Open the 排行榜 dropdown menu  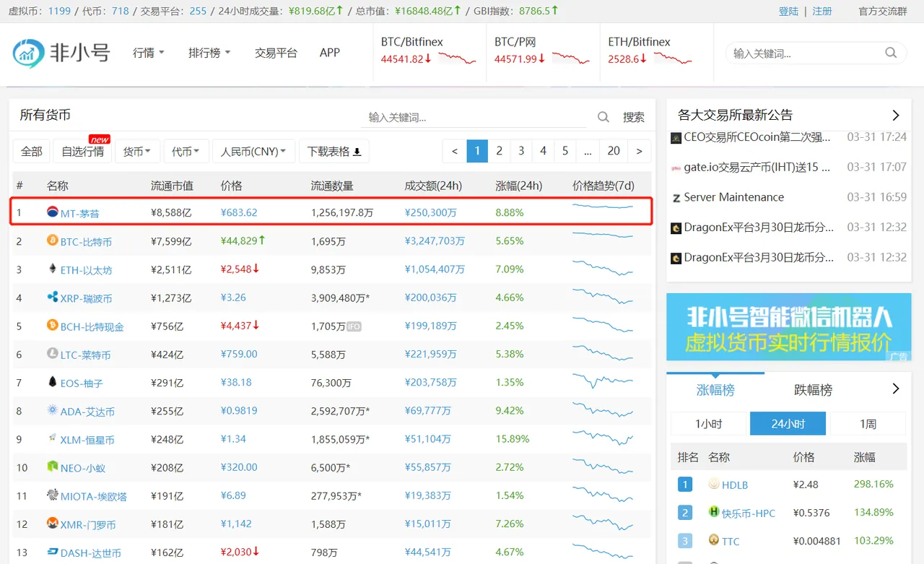pyautogui.click(x=209, y=53)
